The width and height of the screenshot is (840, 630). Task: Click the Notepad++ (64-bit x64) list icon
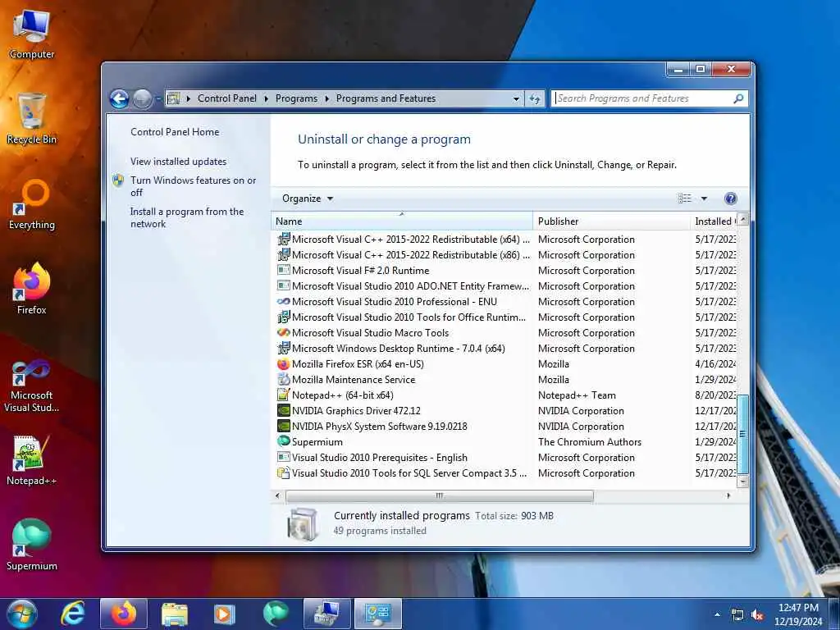(x=283, y=395)
